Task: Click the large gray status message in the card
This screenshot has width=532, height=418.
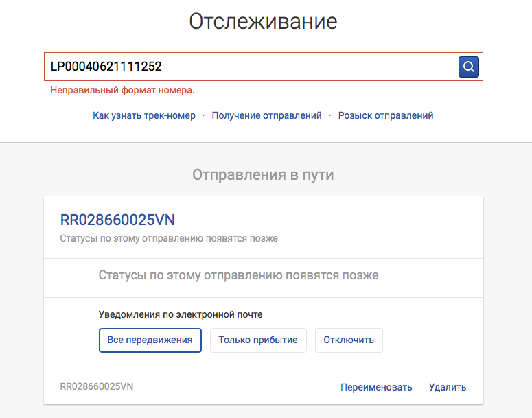Action: pyautogui.click(x=238, y=275)
